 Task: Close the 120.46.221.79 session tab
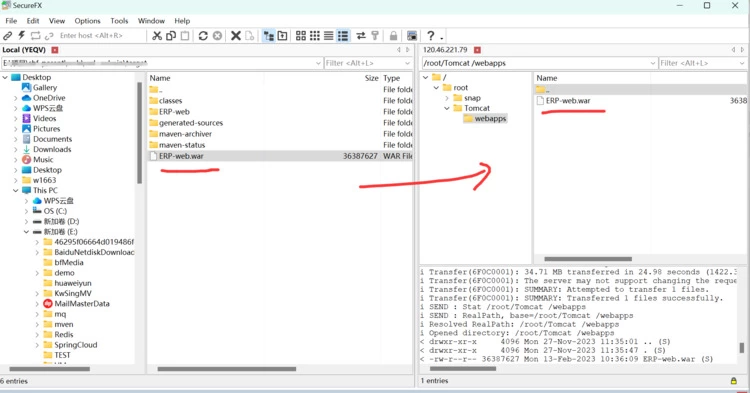click(477, 50)
